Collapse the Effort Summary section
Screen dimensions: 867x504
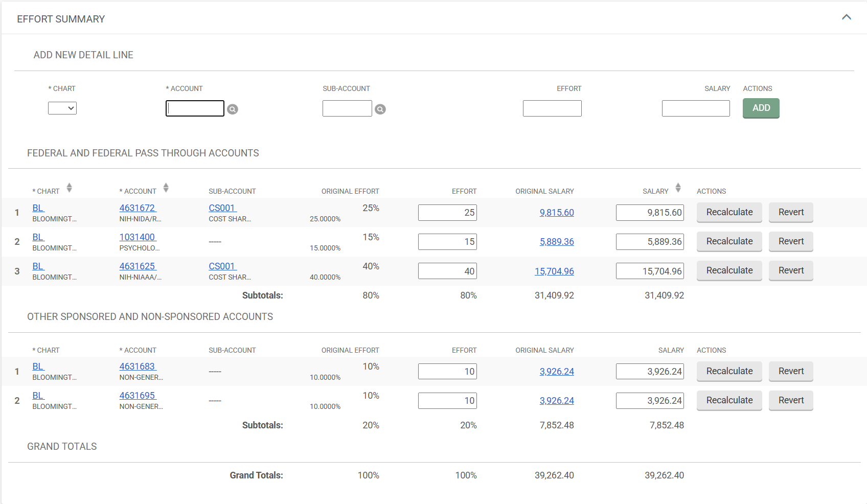[x=846, y=17]
